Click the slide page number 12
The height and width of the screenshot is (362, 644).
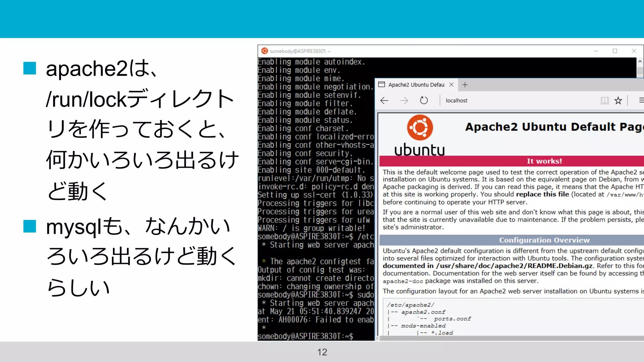tap(322, 352)
